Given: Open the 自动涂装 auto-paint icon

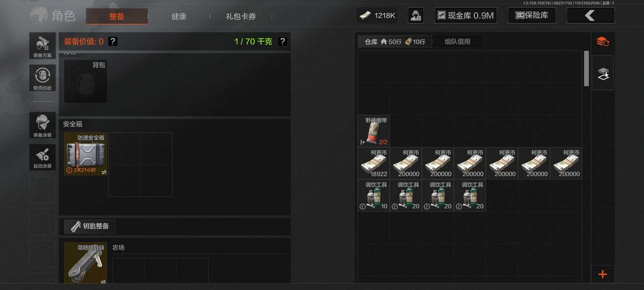Looking at the screenshot, I should point(42,158).
